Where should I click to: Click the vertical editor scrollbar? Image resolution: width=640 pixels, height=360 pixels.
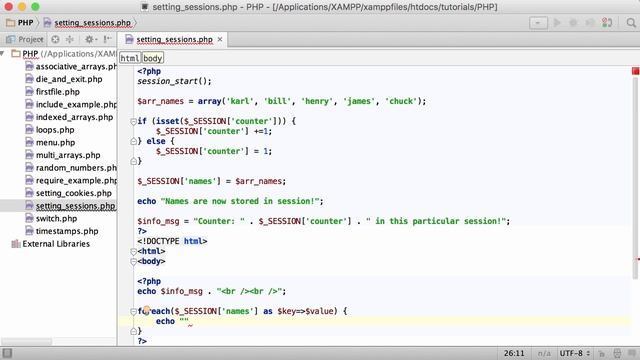[x=635, y=178]
